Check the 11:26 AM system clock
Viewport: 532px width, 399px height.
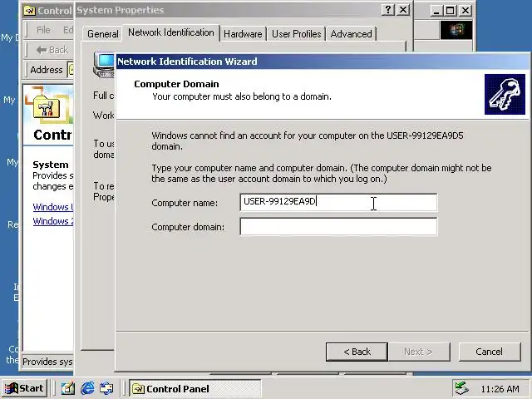coord(500,389)
